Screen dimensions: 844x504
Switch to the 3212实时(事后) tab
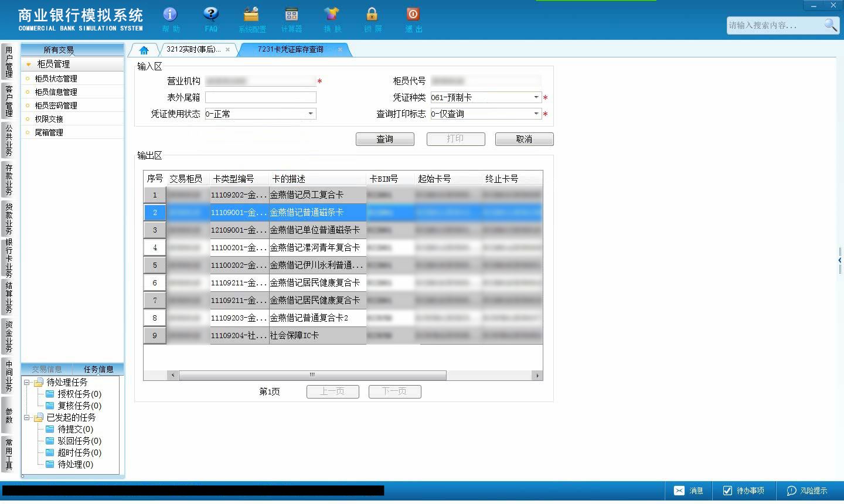[193, 49]
